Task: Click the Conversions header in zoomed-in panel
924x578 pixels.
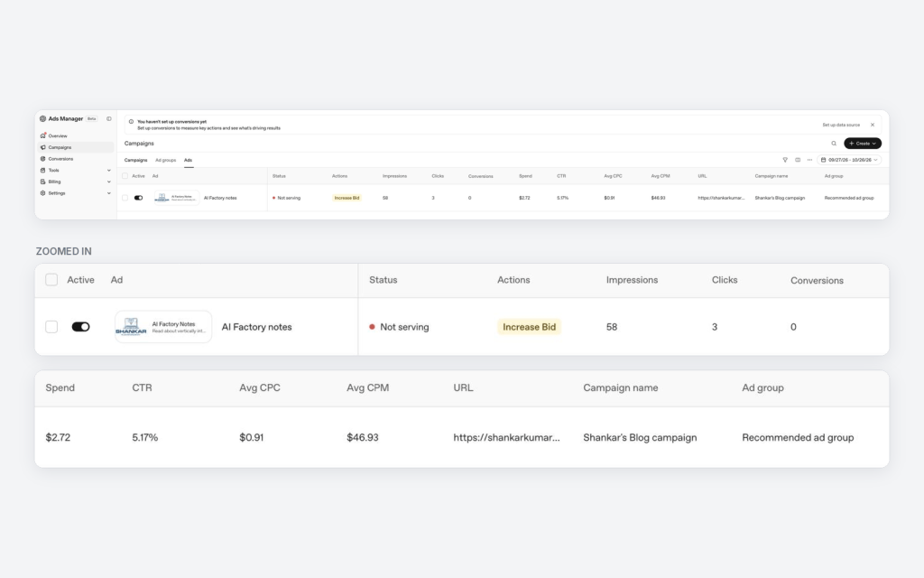Action: click(817, 280)
